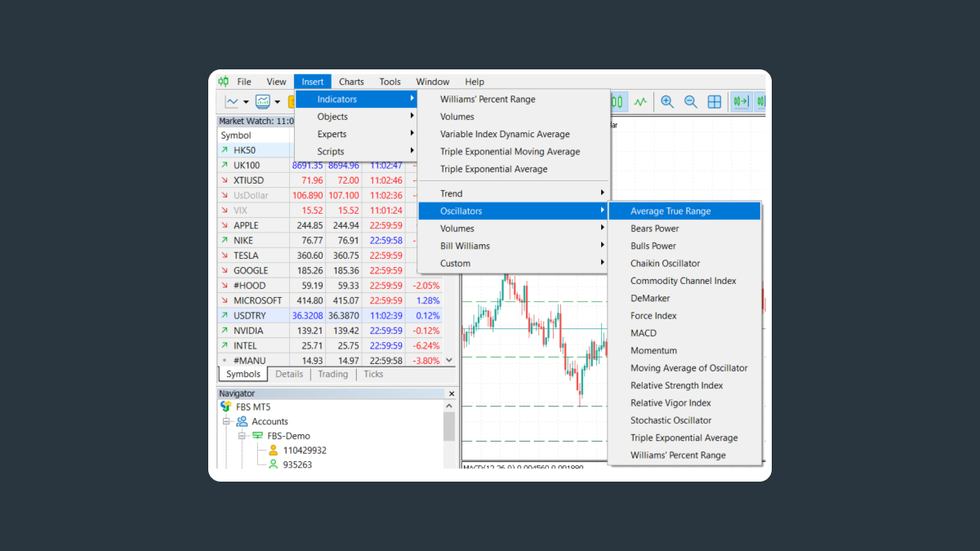
Task: Select Force Index indicator
Action: [x=684, y=316]
